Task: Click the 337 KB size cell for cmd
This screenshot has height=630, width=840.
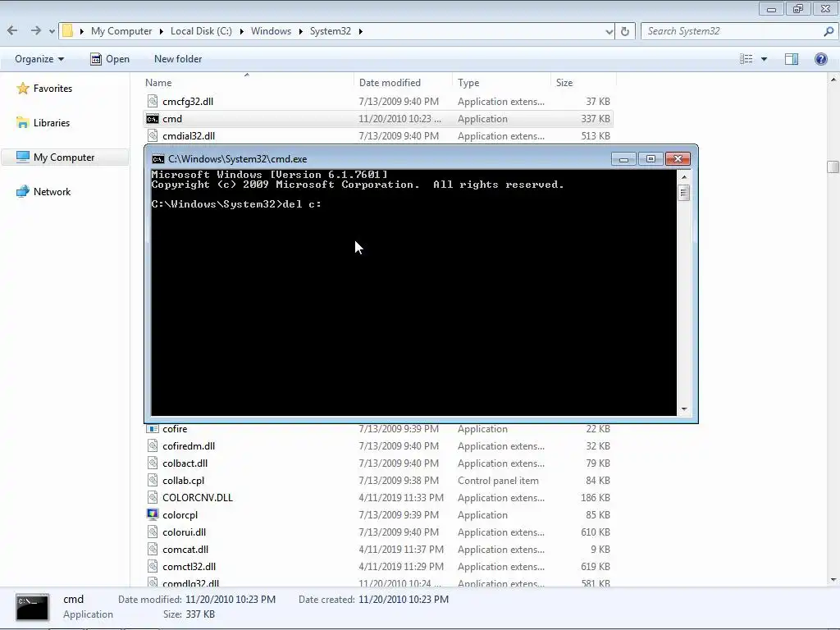Action: click(596, 119)
